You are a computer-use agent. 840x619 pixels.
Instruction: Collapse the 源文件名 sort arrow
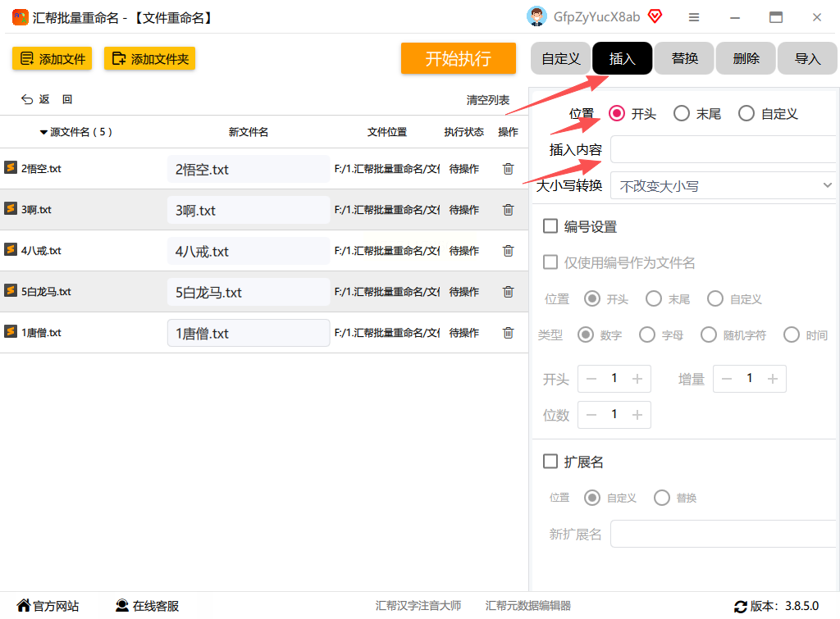[43, 132]
